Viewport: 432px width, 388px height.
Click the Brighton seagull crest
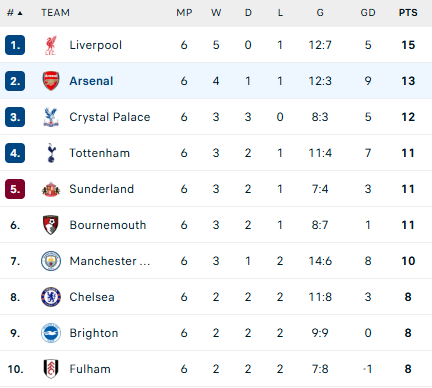point(51,333)
